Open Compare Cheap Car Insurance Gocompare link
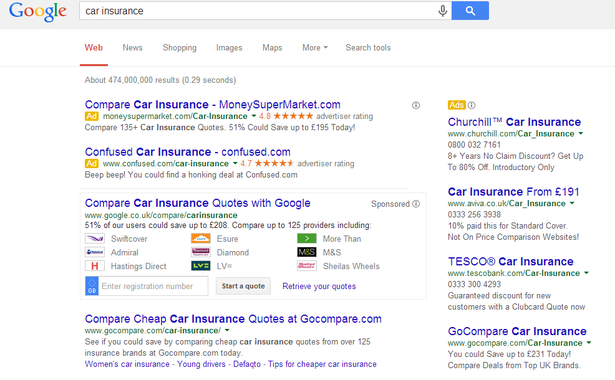The height and width of the screenshot is (380, 615). coord(233,319)
